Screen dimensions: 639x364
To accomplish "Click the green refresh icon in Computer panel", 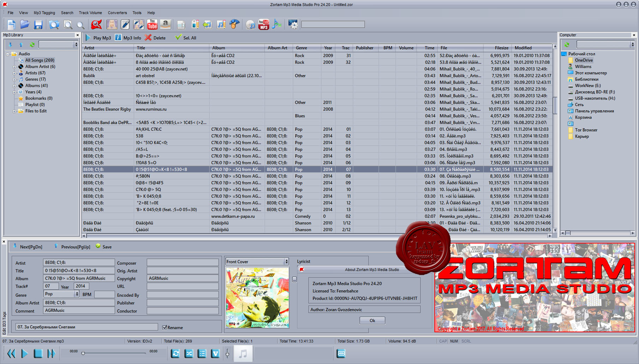I will coord(567,45).
